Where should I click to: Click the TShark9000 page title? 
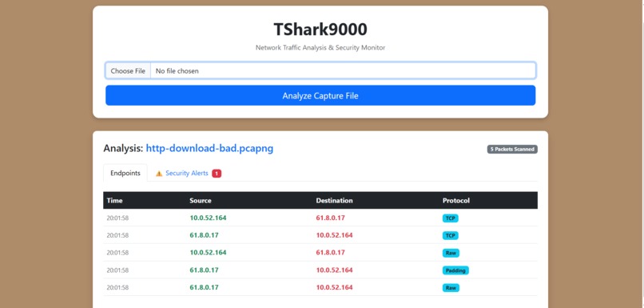click(320, 30)
